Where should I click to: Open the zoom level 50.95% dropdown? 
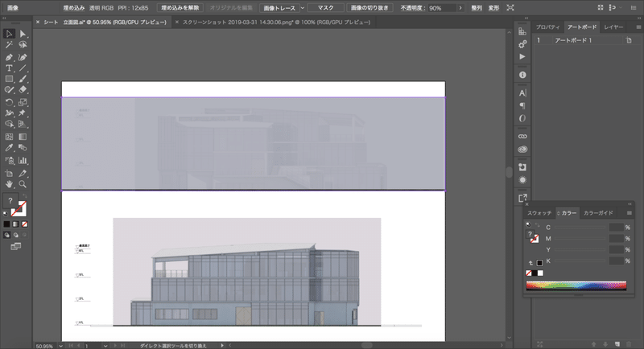click(x=61, y=346)
